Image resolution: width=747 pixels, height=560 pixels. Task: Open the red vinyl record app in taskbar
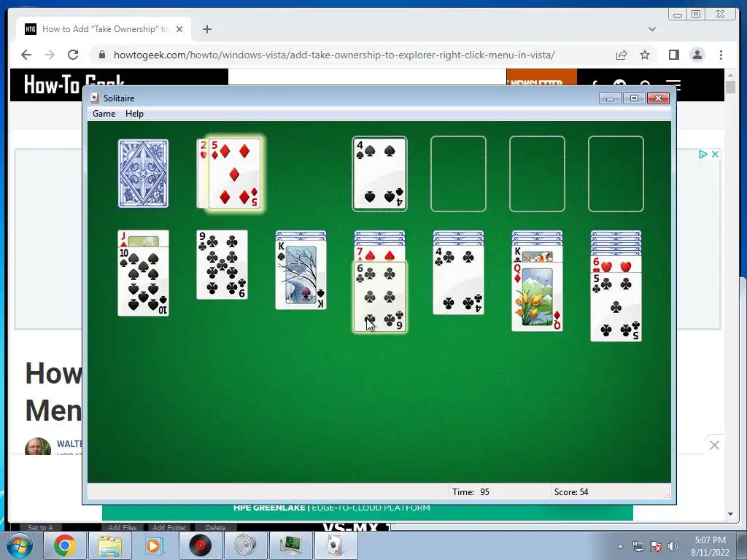[x=200, y=545]
